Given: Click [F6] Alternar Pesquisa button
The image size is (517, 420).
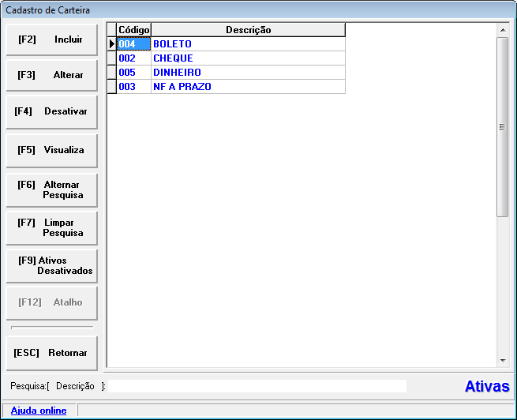Looking at the screenshot, I should click(51, 189).
